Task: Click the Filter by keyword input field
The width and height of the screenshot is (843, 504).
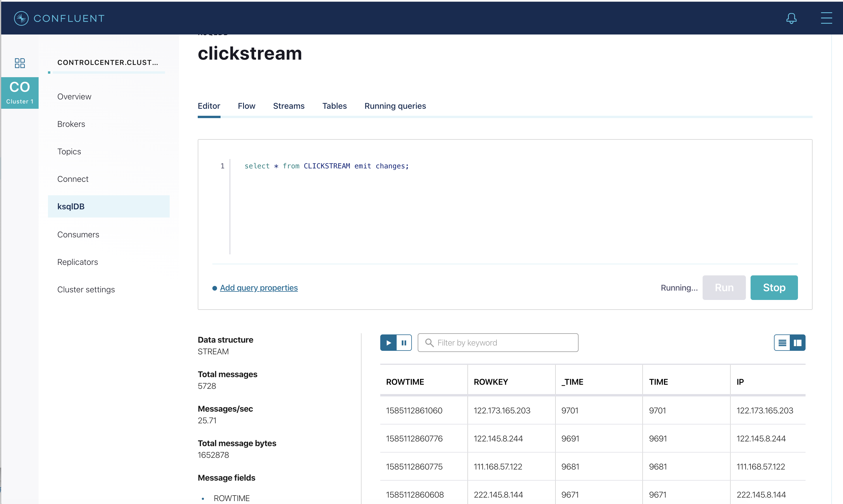Action: click(498, 343)
